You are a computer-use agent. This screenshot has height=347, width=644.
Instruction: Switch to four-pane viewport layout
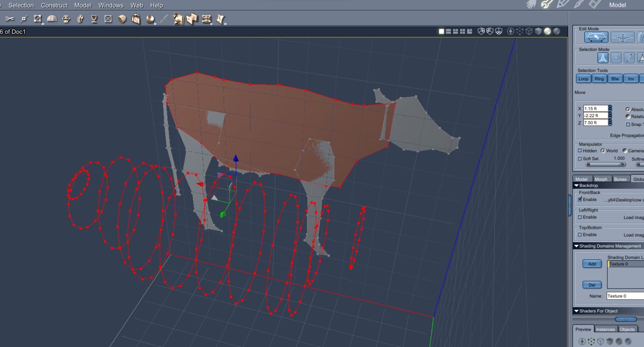point(462,31)
